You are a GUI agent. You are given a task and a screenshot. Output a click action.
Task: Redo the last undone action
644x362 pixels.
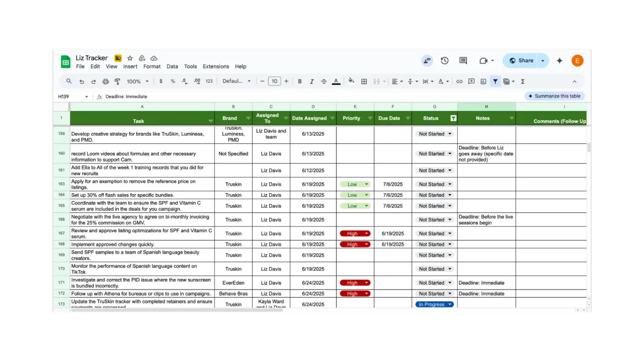93,82
